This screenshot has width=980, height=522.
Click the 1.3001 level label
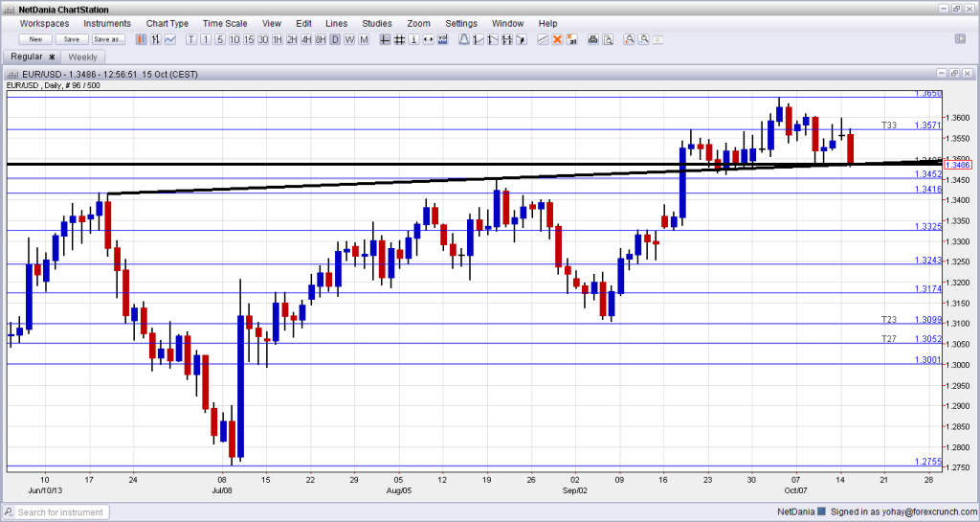coord(928,359)
